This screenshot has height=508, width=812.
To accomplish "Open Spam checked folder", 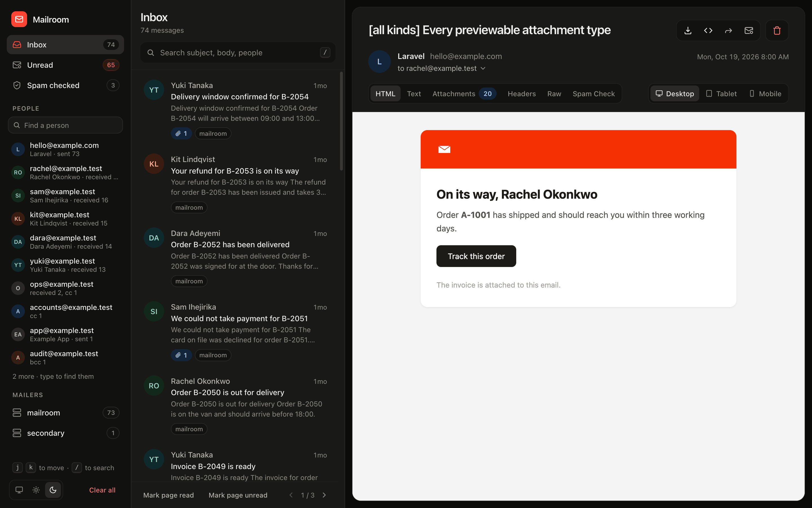I will click(65, 85).
